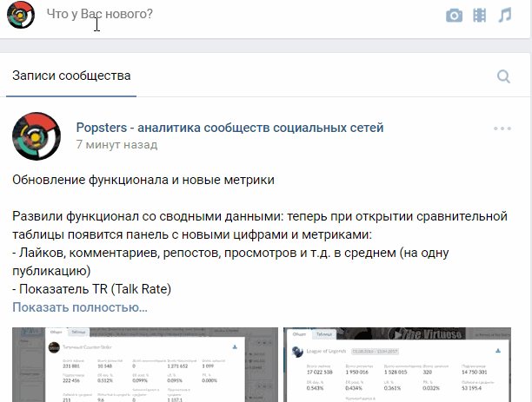Viewport: 532px width, 402px height.
Task: Click the profile avatar beside the post box
Action: tap(21, 15)
